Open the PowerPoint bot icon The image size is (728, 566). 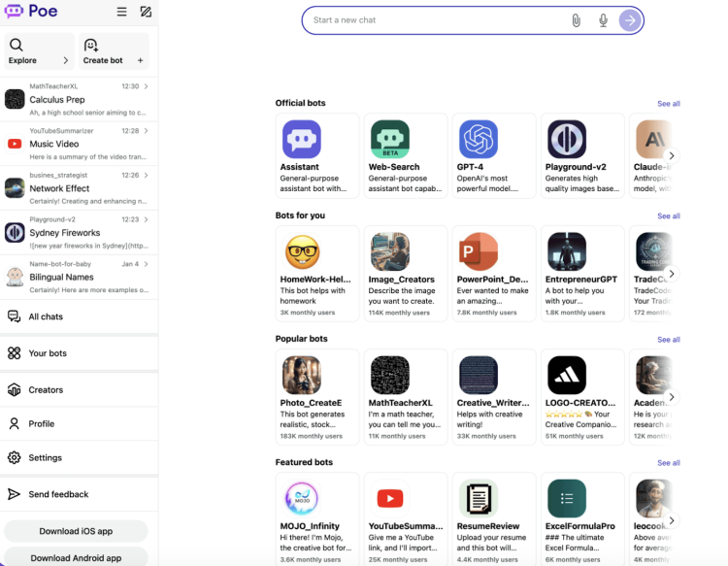point(479,251)
